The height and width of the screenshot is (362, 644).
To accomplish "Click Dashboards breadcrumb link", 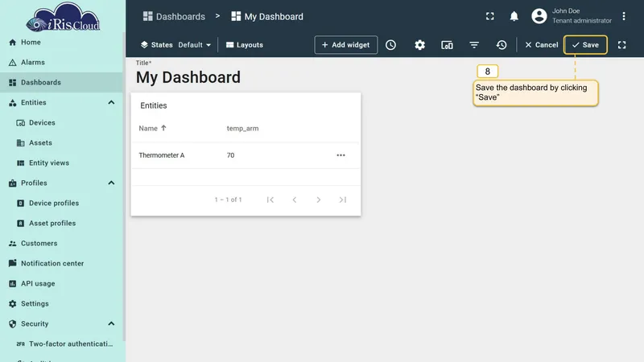I will 174,16.
